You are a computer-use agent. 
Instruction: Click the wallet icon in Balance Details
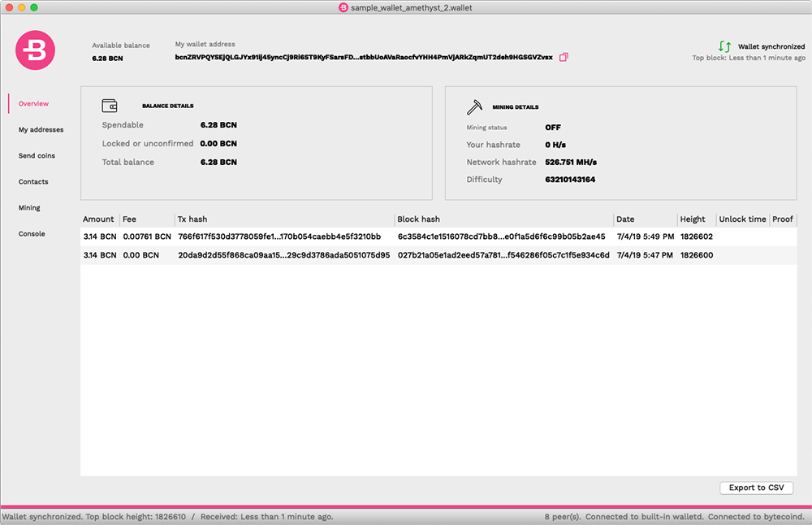[110, 106]
